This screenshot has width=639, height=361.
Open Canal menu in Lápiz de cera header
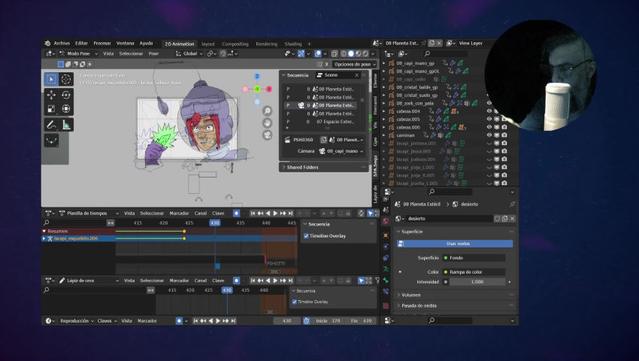200,280
